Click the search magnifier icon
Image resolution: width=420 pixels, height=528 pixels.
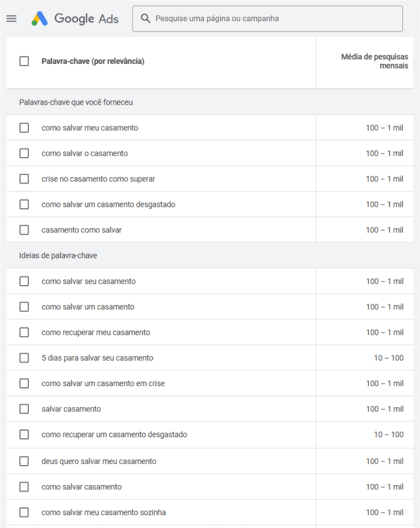(146, 19)
